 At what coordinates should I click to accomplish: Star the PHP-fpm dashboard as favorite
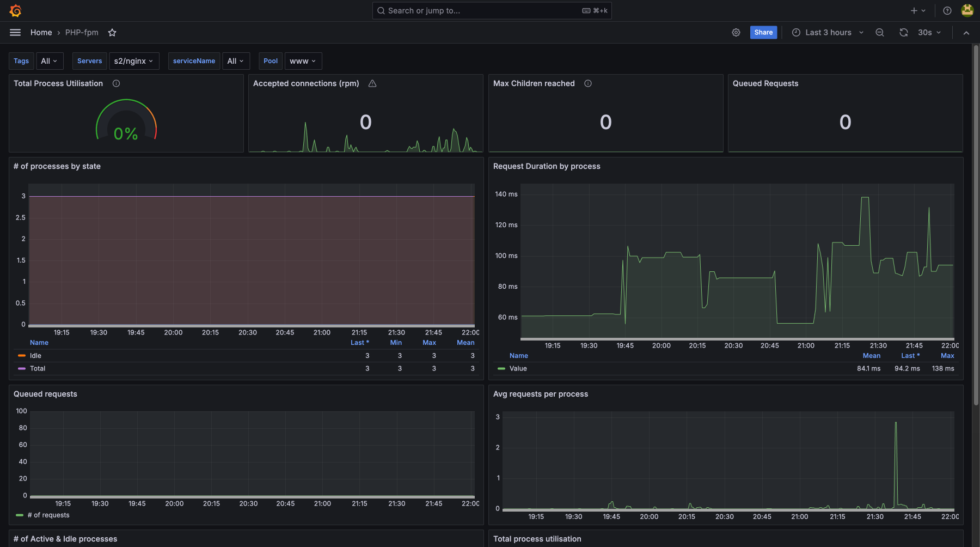112,33
